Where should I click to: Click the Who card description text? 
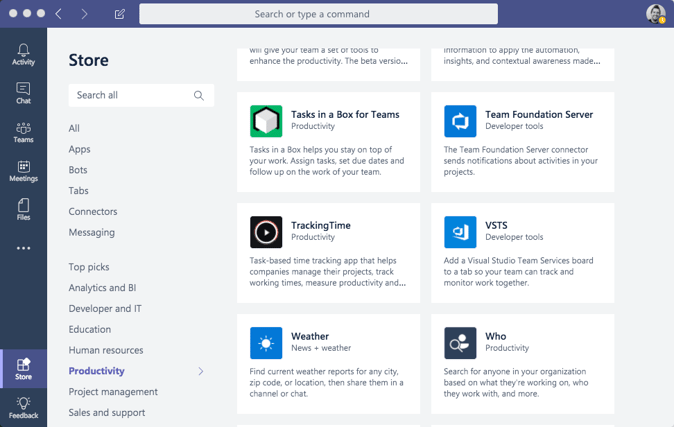point(516,383)
